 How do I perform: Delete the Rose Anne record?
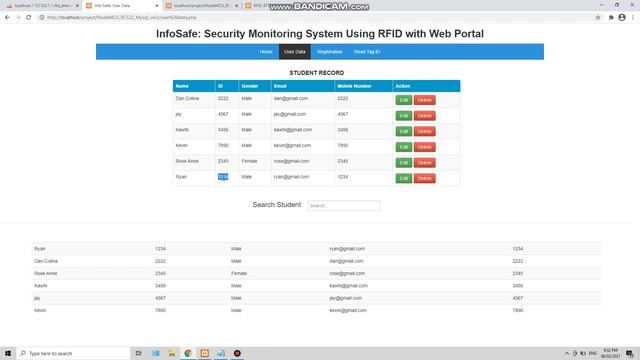pos(424,163)
